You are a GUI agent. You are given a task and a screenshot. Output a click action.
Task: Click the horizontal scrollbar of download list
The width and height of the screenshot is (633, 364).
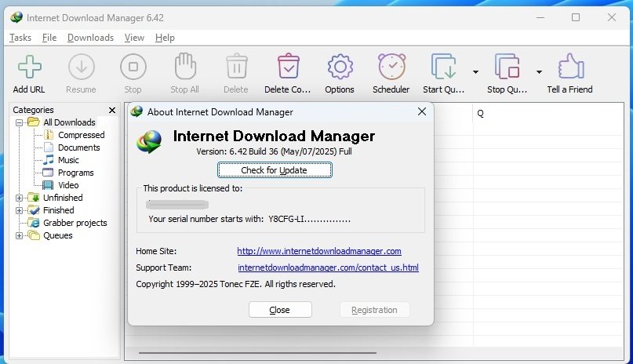point(257,353)
